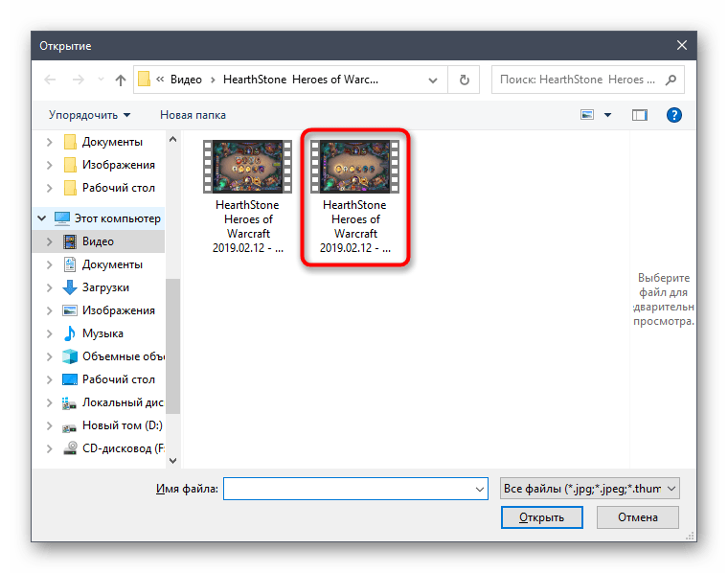Click the folder icon in address bar
728x573 pixels.
point(144,79)
